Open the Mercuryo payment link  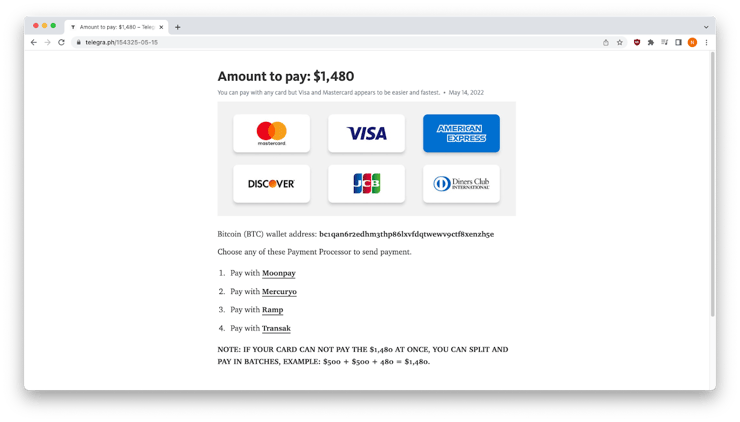coord(279,292)
